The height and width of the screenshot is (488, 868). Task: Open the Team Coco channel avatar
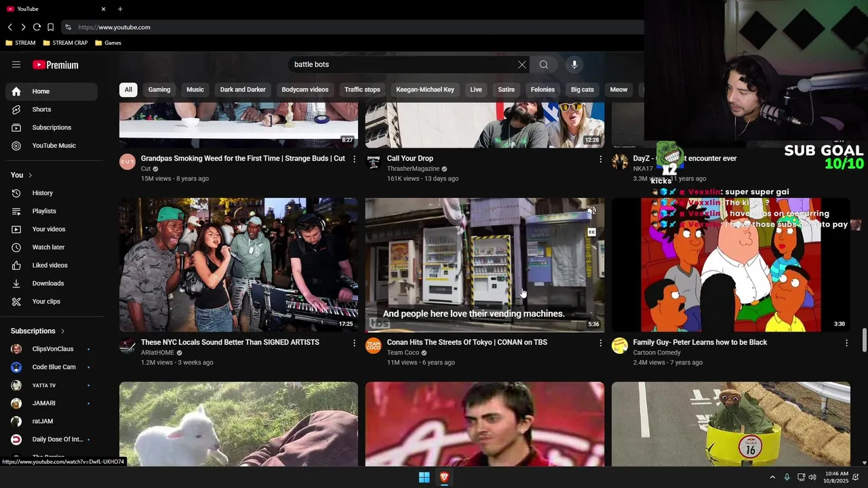click(x=374, y=346)
